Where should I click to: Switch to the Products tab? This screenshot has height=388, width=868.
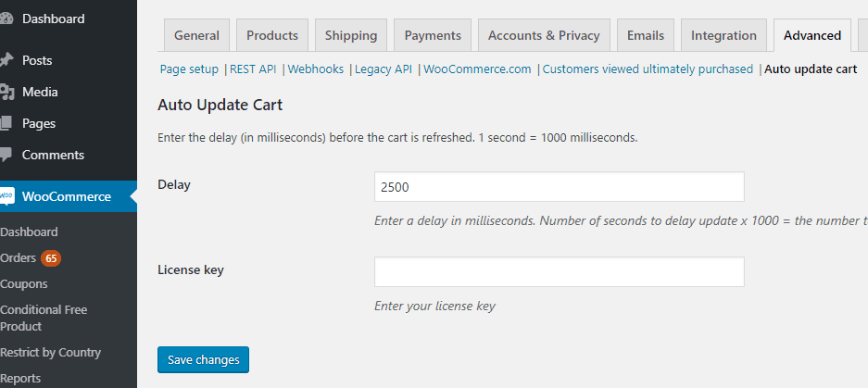pos(272,35)
